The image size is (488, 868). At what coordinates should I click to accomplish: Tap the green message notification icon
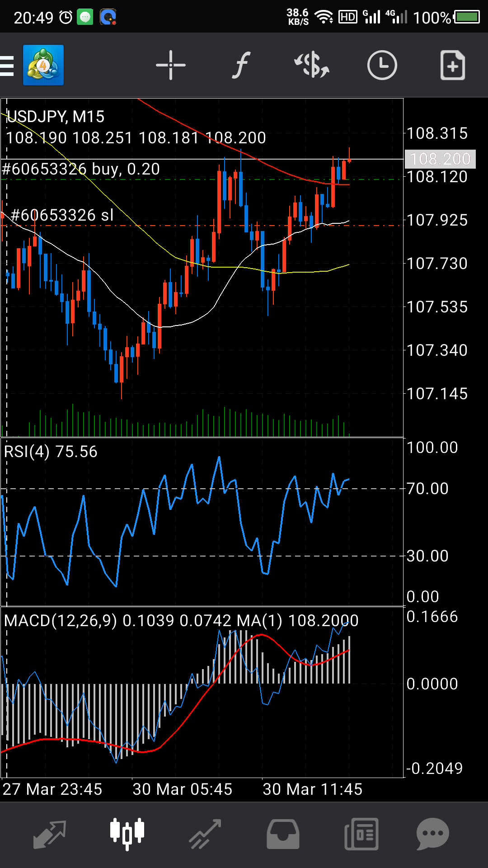[x=85, y=17]
